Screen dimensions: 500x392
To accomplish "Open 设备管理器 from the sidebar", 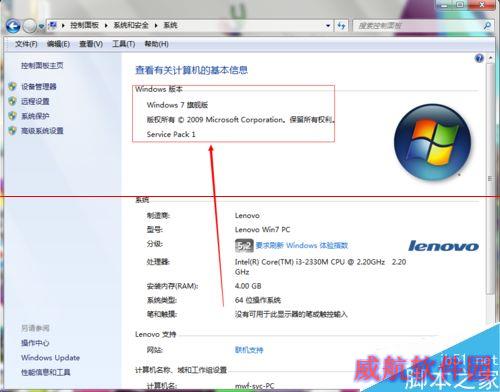I will point(39,87).
